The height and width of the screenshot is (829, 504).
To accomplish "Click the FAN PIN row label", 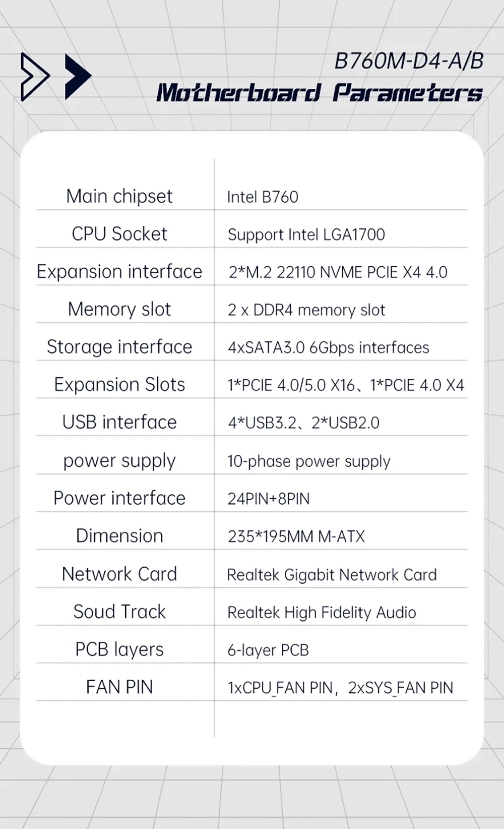I will pos(119,687).
